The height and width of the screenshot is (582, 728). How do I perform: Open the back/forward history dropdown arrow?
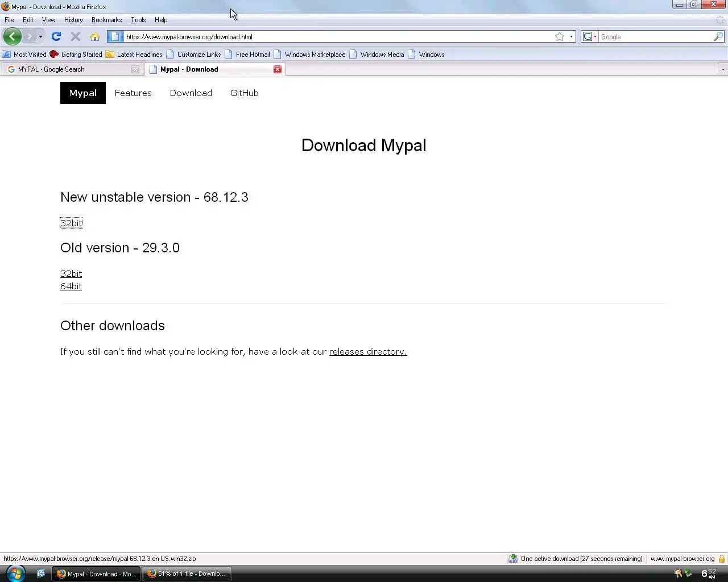click(x=40, y=37)
